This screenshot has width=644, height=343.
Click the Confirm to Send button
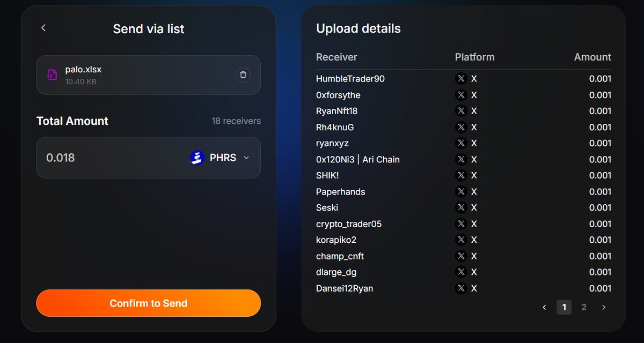point(149,303)
